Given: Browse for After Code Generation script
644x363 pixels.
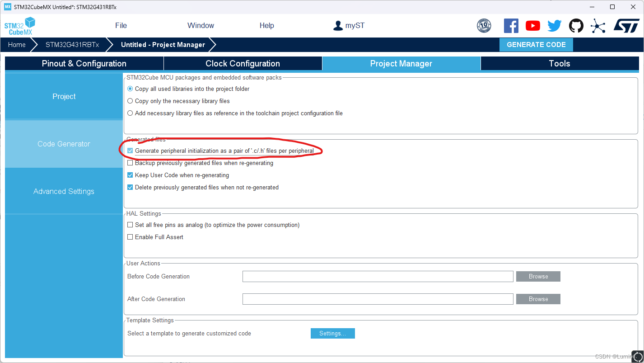Looking at the screenshot, I should pos(538,299).
